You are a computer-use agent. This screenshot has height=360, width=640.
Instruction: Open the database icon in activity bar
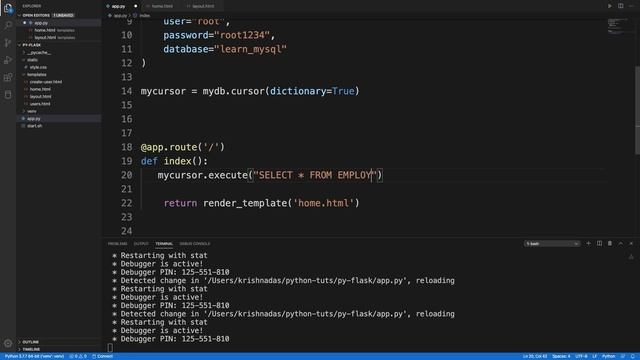click(x=8, y=95)
